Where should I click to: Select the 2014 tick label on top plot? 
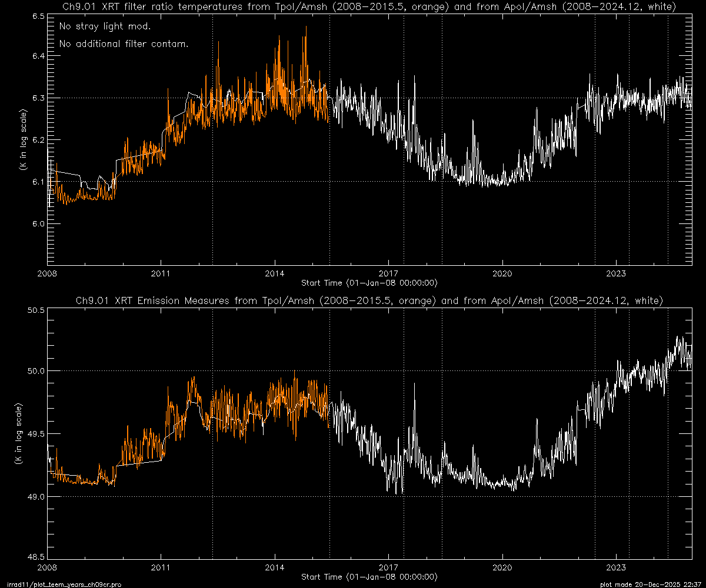pos(275,274)
